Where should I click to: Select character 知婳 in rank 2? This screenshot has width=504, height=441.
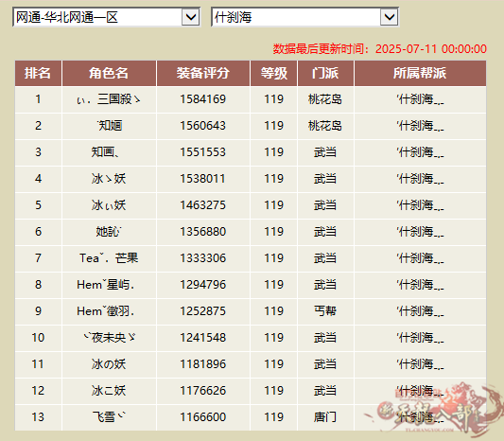[x=110, y=126]
